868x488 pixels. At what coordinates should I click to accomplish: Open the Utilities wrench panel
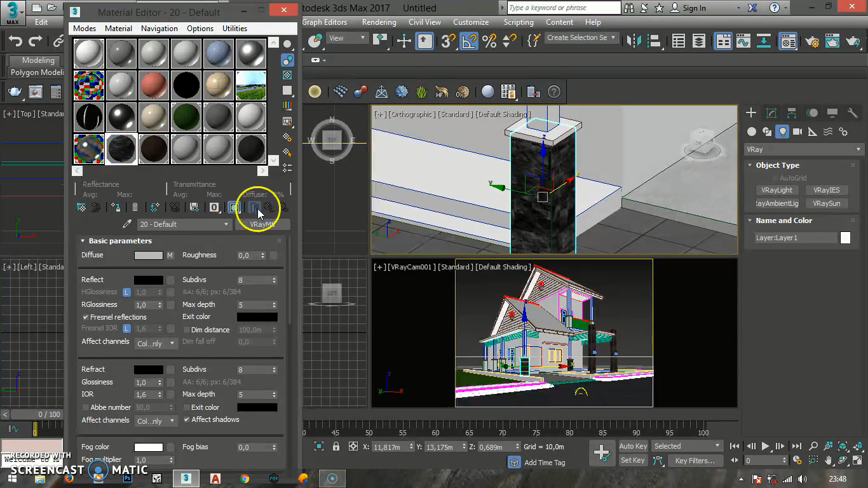coord(853,113)
